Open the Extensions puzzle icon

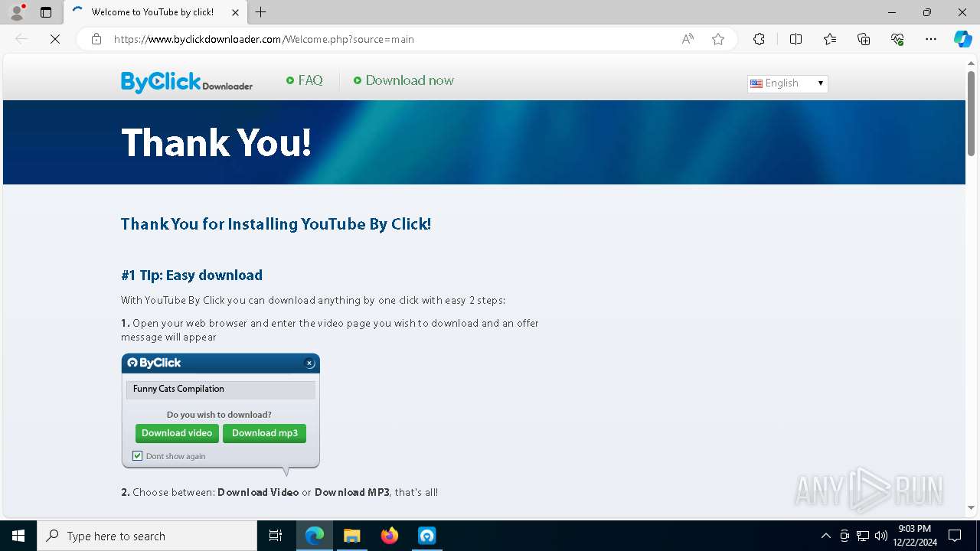759,39
